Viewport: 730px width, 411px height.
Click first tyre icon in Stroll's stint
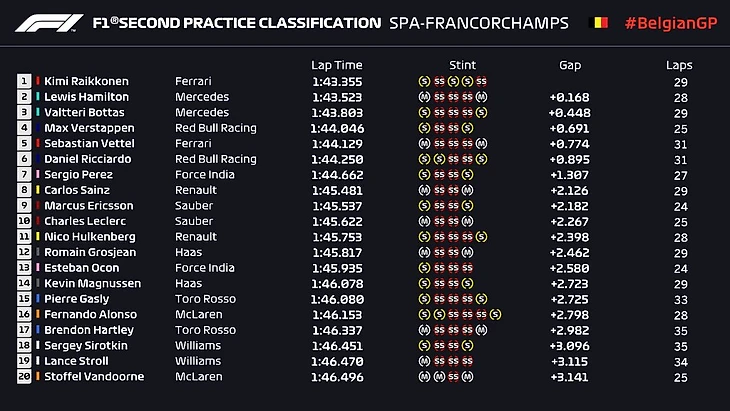[425, 361]
